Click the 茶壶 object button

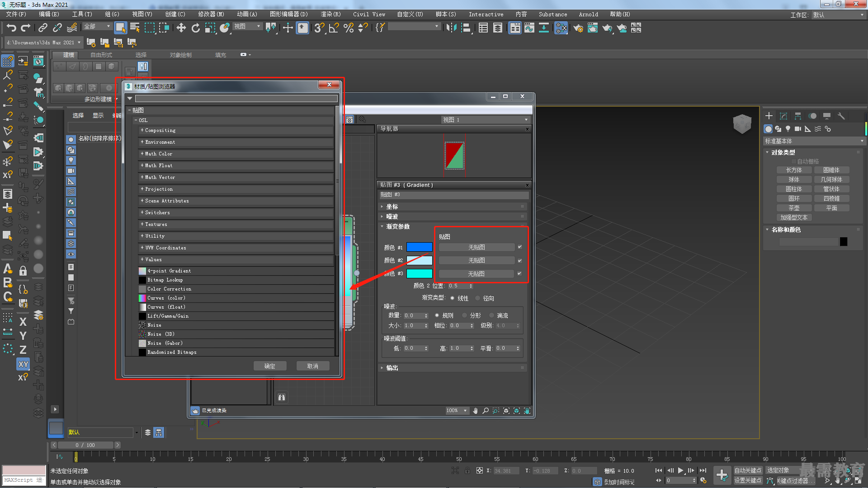tap(794, 208)
